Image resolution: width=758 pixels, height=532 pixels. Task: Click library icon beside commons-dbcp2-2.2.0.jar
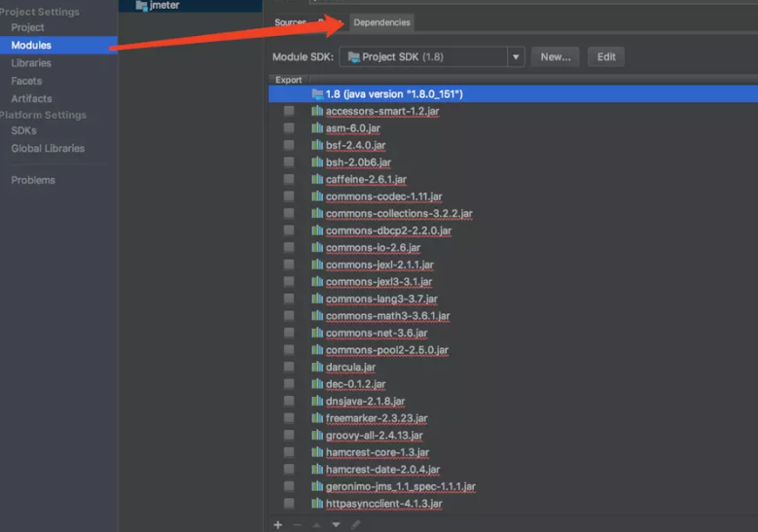317,231
